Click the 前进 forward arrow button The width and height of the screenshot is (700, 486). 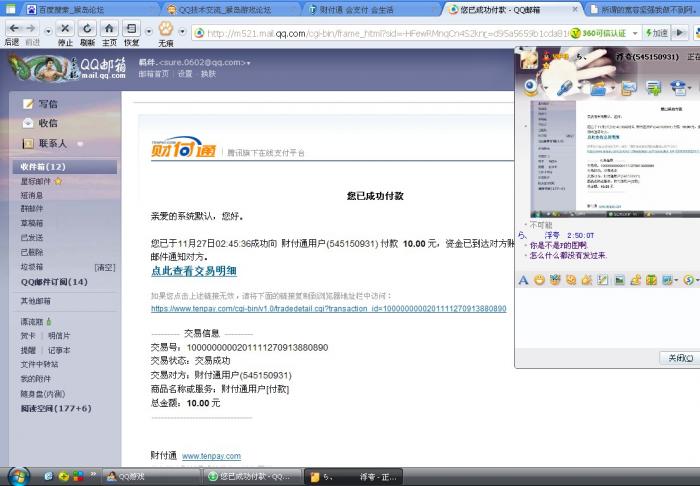coord(31,29)
